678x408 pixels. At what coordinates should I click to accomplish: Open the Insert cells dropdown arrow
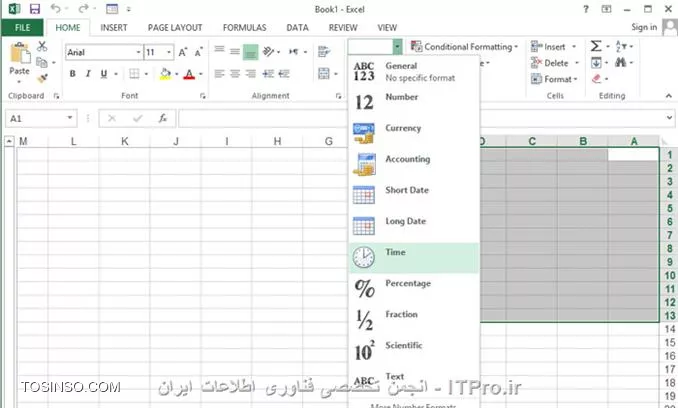pyautogui.click(x=574, y=47)
